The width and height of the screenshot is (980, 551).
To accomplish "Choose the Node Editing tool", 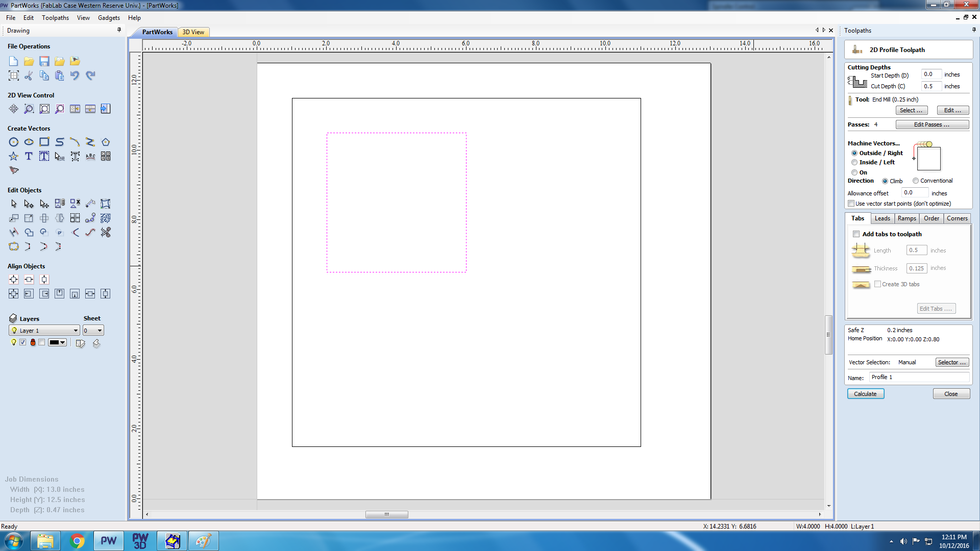I will point(29,204).
